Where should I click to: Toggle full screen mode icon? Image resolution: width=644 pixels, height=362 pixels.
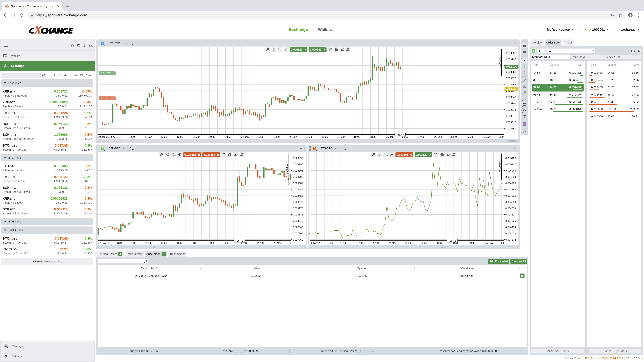point(72,45)
